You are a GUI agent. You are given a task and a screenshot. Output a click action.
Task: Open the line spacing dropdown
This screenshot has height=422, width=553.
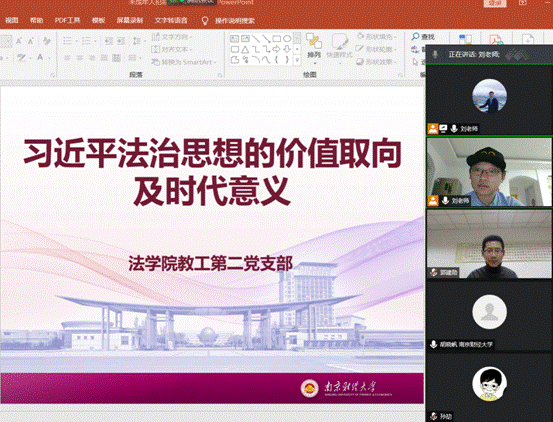tap(138, 41)
